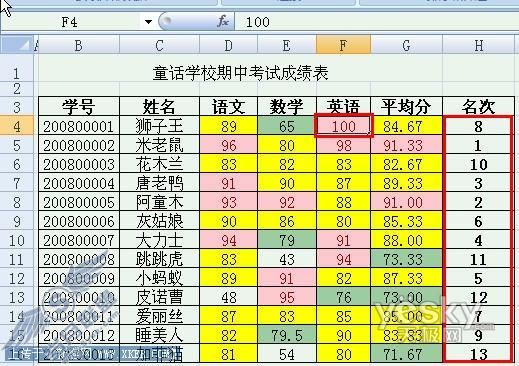Select rank cell showing 10
Screen dimensions: 519x366
click(479, 164)
